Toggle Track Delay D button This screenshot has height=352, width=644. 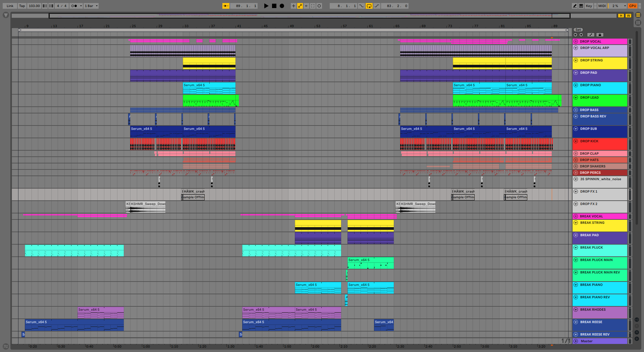[x=637, y=339]
